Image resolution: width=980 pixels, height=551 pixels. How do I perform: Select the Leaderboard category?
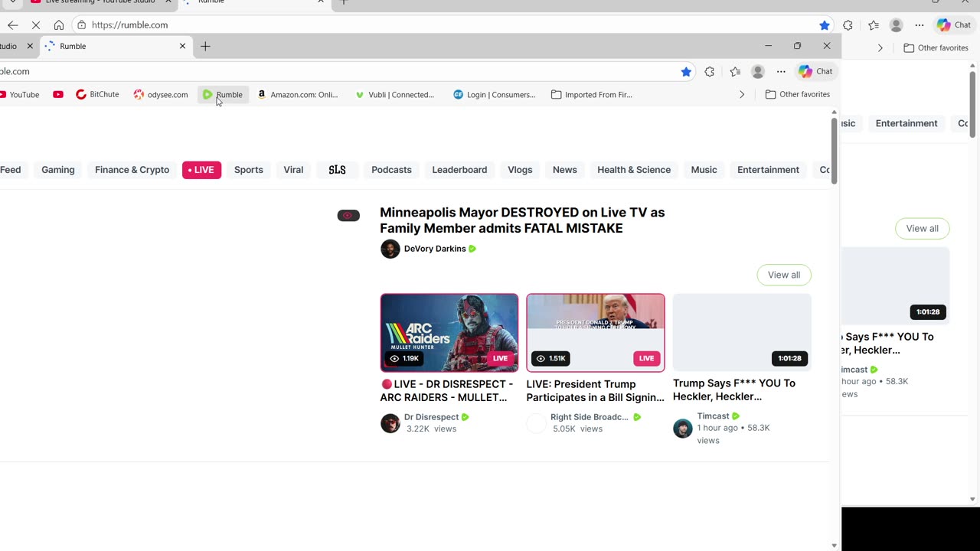coord(459,170)
